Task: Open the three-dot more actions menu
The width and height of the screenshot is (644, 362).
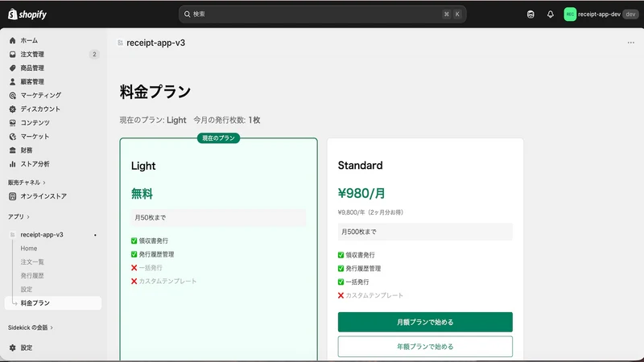Action: 631,43
